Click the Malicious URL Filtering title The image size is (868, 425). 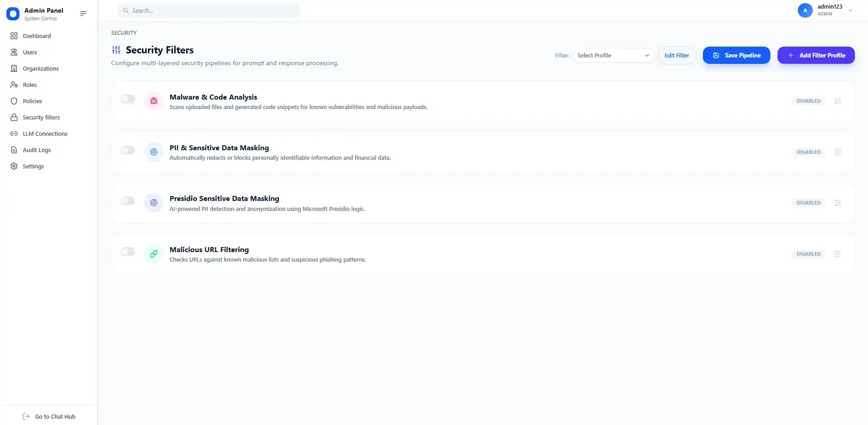click(x=209, y=249)
